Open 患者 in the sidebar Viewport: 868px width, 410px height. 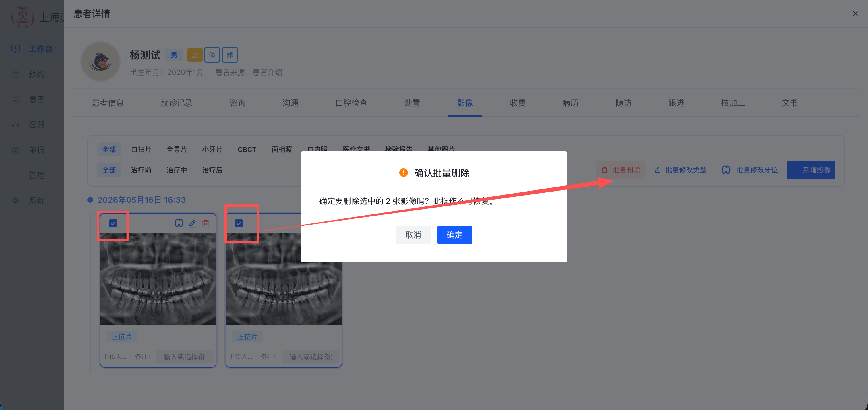[32, 99]
